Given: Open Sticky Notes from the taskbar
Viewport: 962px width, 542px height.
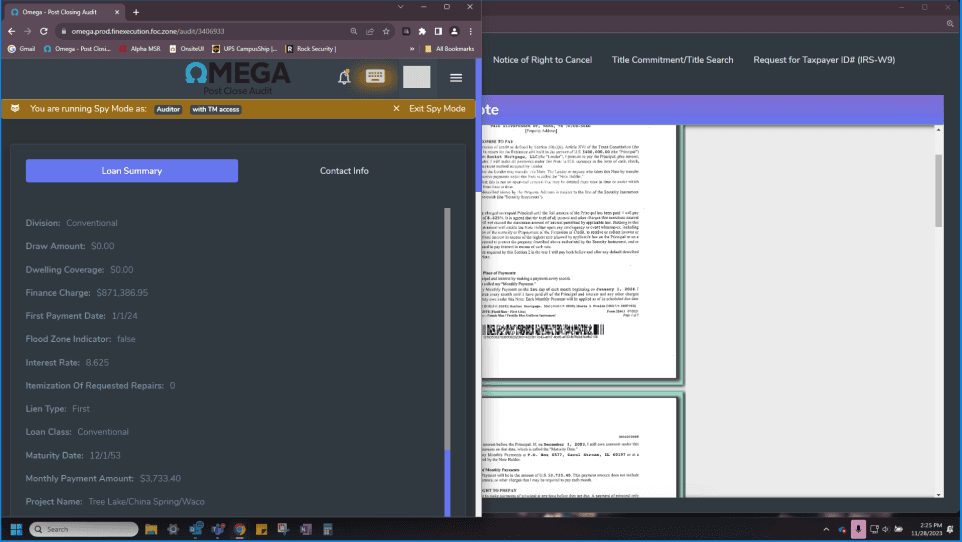Looking at the screenshot, I should tap(261, 529).
